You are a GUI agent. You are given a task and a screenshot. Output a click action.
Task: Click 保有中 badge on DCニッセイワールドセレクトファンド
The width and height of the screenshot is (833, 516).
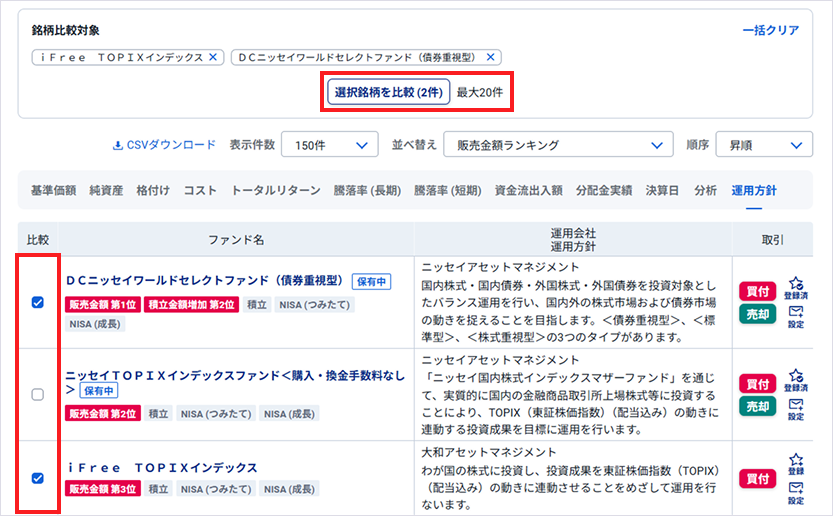[x=371, y=282]
